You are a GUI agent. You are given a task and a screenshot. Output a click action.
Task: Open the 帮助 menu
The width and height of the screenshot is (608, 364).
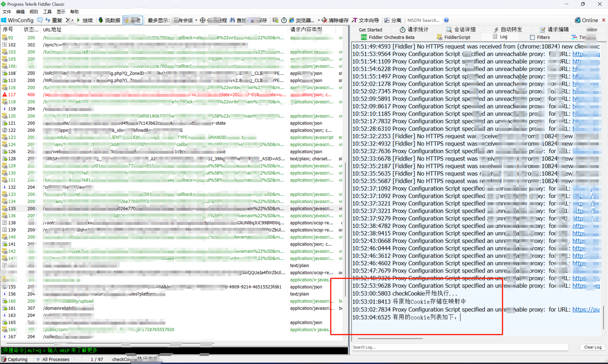click(x=74, y=12)
